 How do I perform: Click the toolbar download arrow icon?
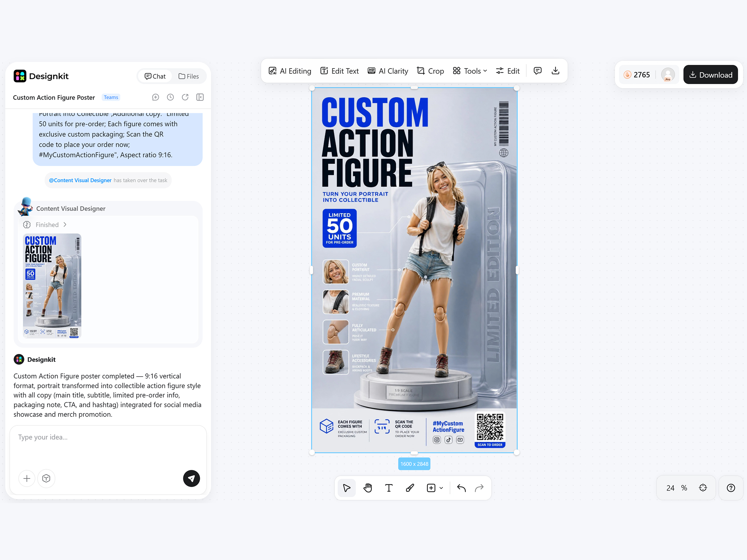click(555, 71)
